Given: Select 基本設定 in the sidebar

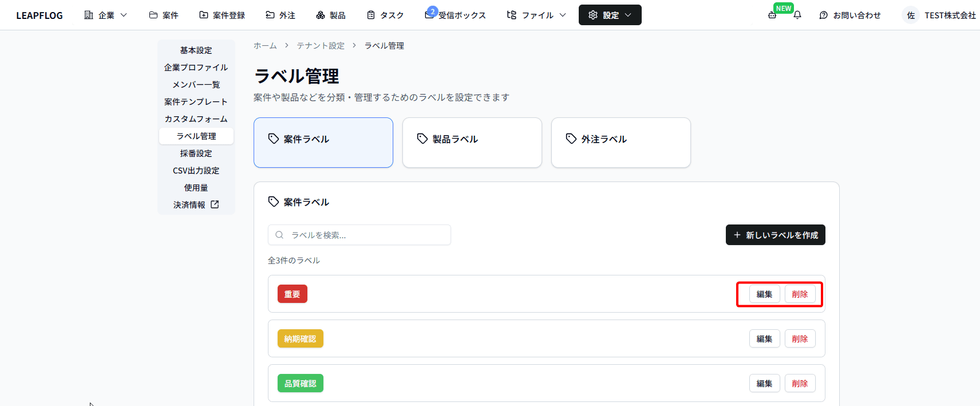Looking at the screenshot, I should point(196,50).
